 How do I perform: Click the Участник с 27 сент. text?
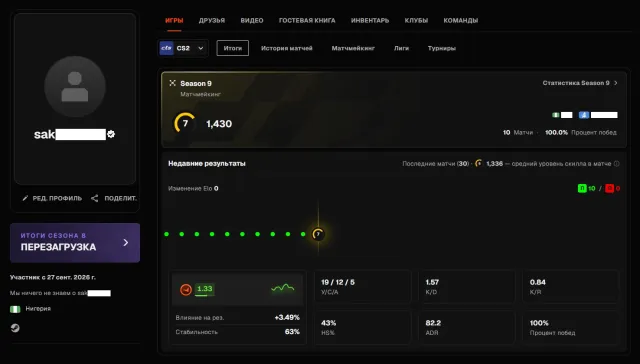pyautogui.click(x=53, y=277)
